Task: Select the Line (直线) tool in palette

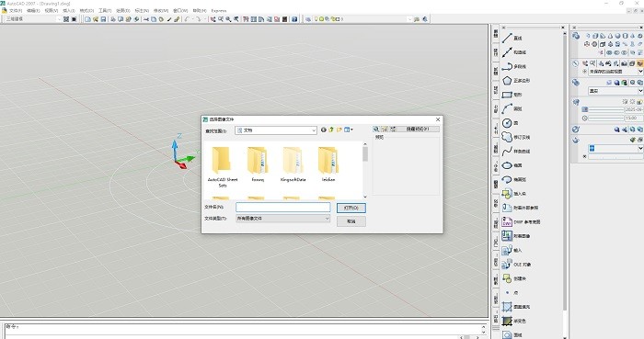Action: click(512, 38)
